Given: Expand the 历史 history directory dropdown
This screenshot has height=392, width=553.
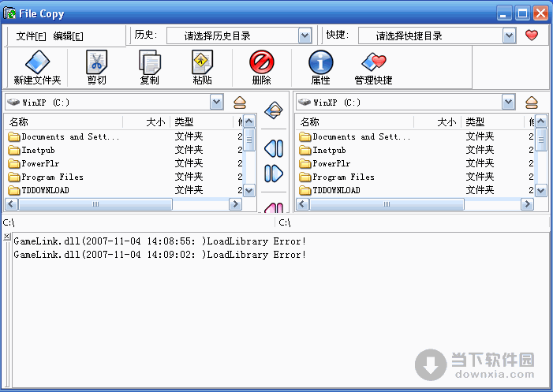Looking at the screenshot, I should (305, 35).
